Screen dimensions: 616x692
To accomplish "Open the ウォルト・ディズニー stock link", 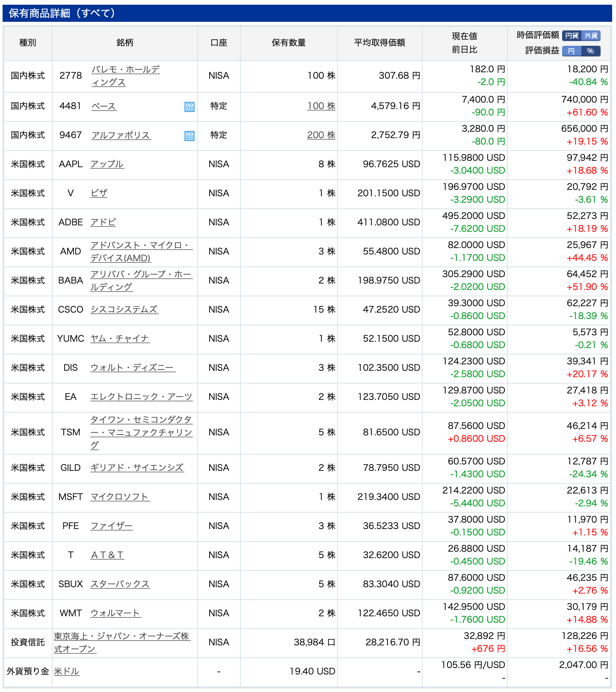I will [133, 368].
